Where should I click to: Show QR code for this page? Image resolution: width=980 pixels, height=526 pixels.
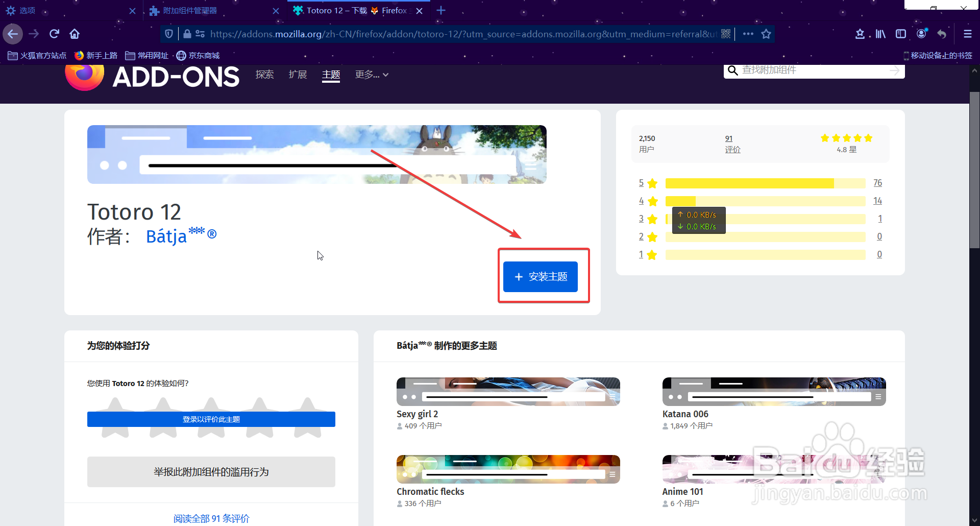click(x=726, y=34)
